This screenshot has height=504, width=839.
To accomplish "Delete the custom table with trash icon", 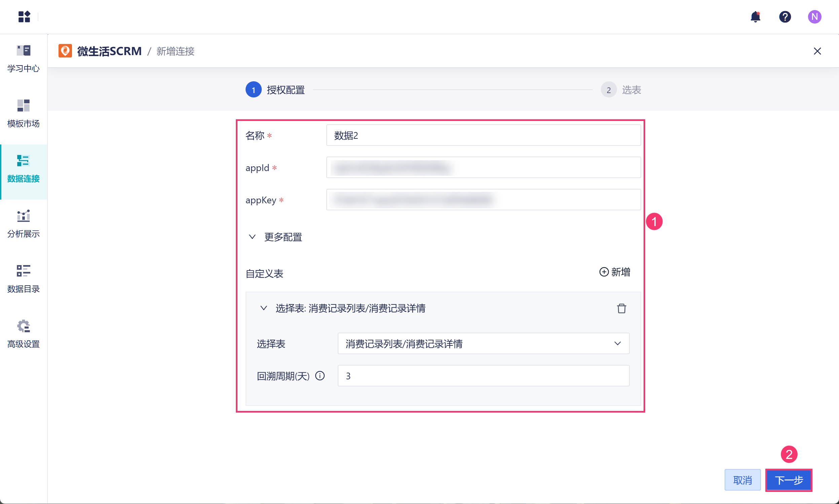I will coord(621,308).
